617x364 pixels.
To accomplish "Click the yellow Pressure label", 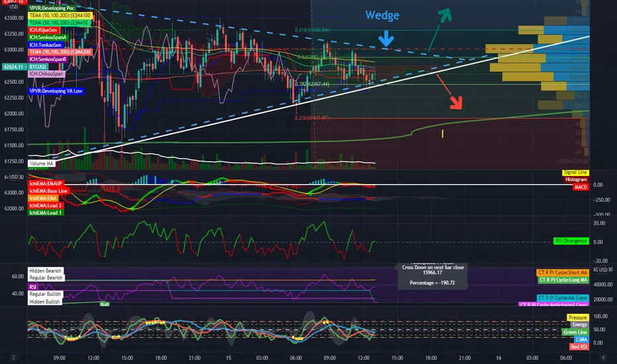I will 578,318.
